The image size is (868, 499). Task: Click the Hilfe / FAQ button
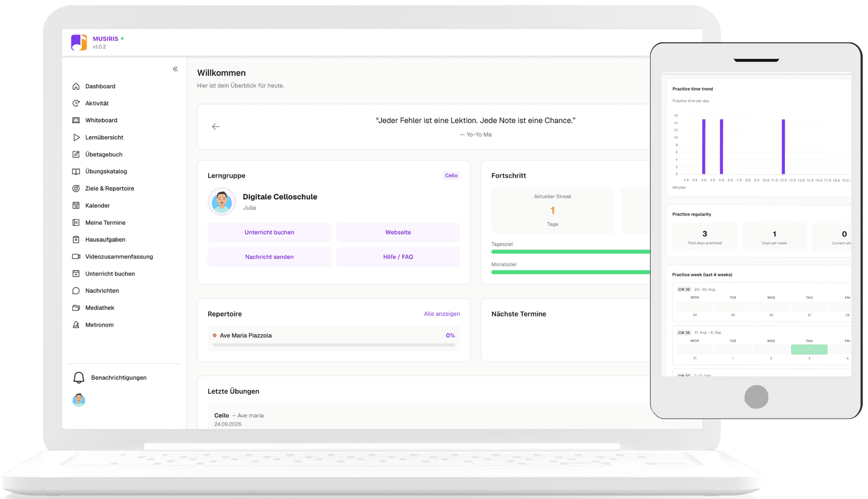point(398,257)
